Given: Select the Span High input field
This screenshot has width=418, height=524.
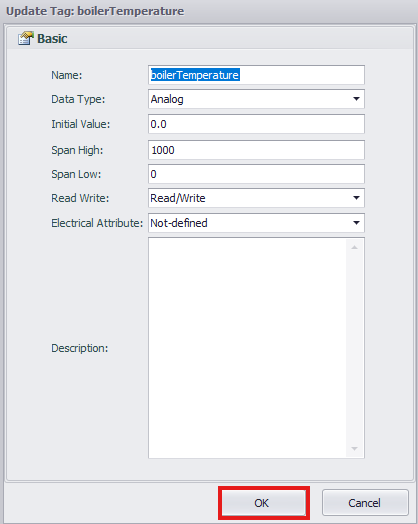Looking at the screenshot, I should 256,150.
